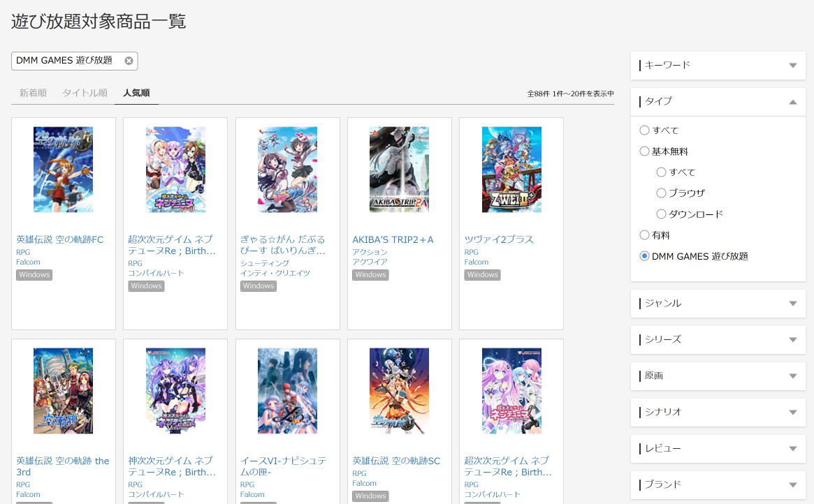814x504 pixels.
Task: Click Windows tag under ツヴァイ2プラス
Action: [x=482, y=275]
